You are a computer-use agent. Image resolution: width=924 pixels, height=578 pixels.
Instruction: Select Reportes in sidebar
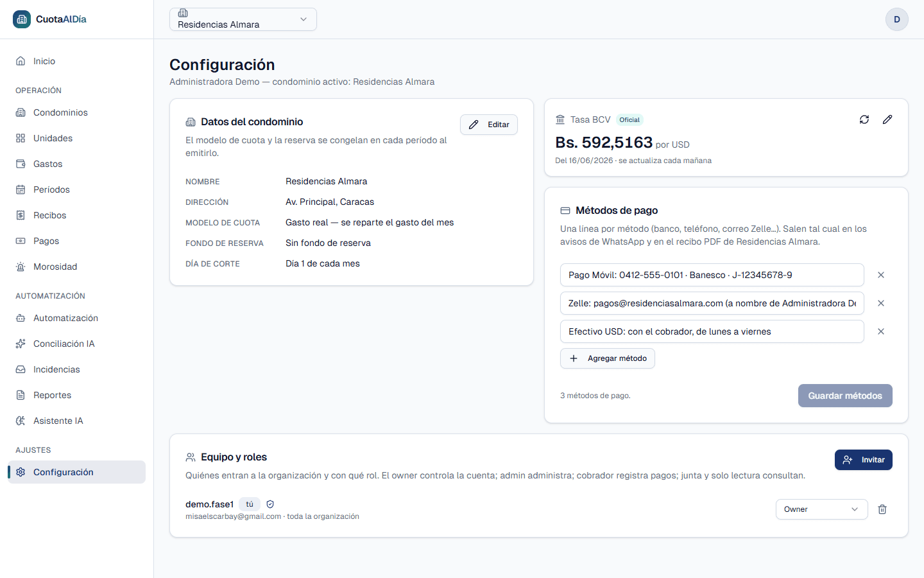pyautogui.click(x=77, y=395)
